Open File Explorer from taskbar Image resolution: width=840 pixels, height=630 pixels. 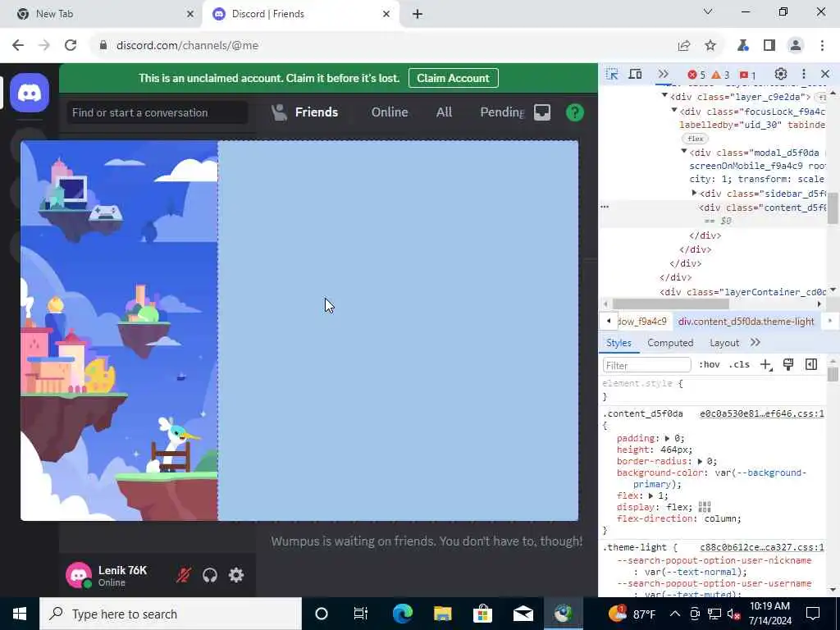(x=442, y=614)
